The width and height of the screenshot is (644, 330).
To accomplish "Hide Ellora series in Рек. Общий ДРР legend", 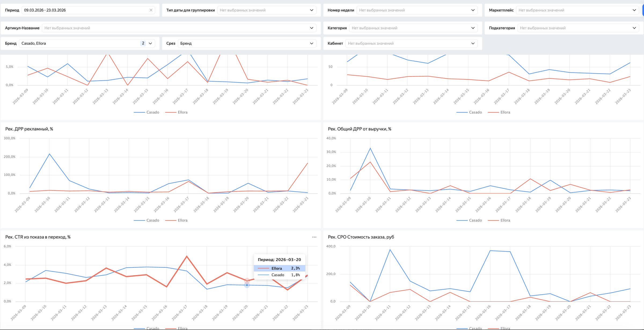I will [499, 220].
